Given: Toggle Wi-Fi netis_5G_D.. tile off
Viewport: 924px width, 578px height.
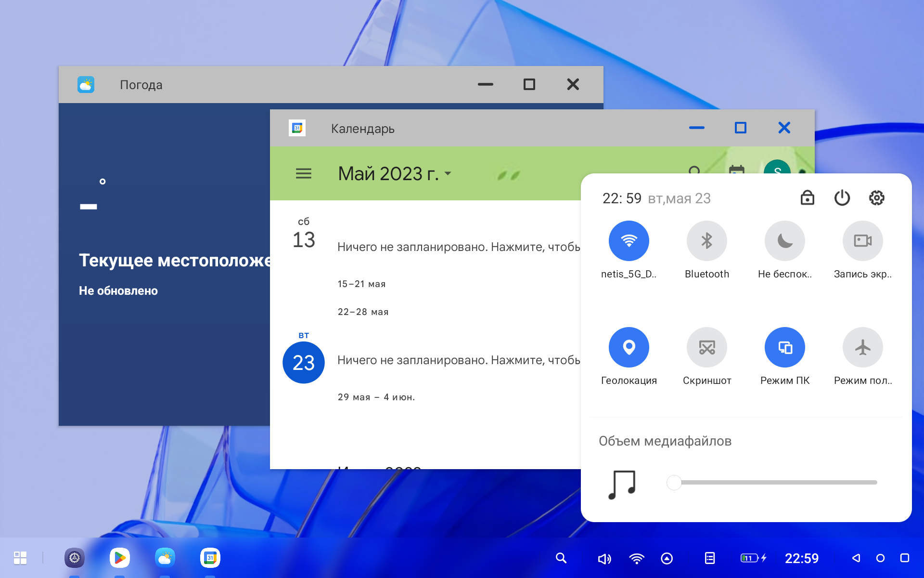Looking at the screenshot, I should [629, 241].
